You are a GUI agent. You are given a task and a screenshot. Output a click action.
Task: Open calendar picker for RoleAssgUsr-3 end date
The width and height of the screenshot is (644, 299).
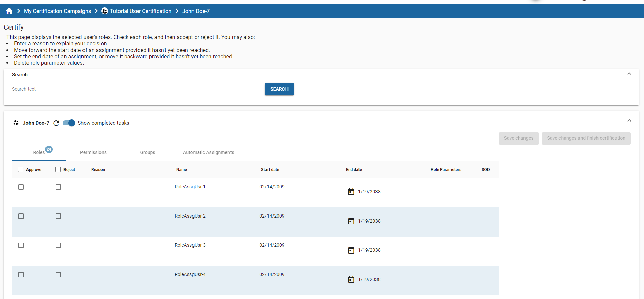[351, 250]
